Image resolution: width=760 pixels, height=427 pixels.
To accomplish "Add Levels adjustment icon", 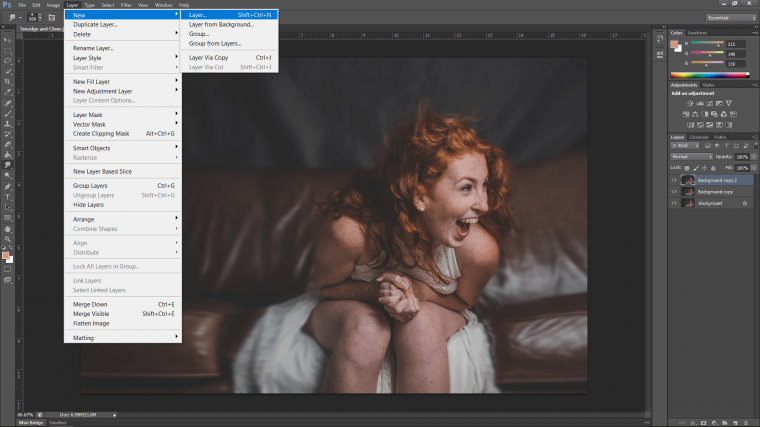I will [700, 103].
